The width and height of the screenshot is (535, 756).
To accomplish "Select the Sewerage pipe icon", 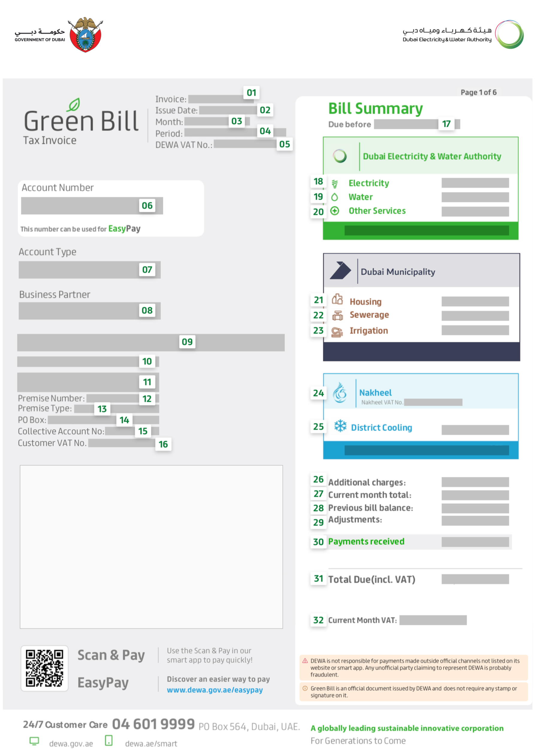I will 338,315.
